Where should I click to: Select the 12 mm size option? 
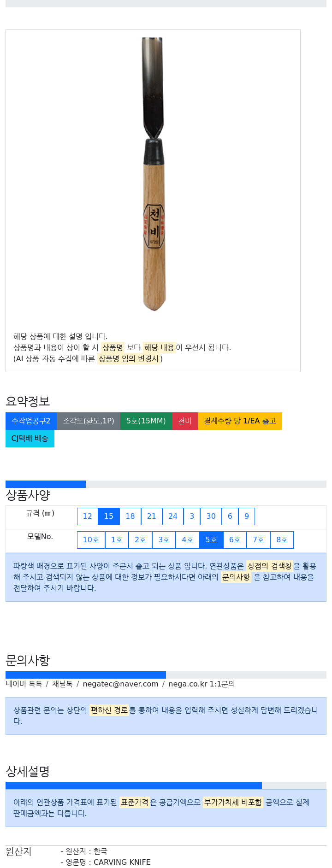click(x=88, y=516)
